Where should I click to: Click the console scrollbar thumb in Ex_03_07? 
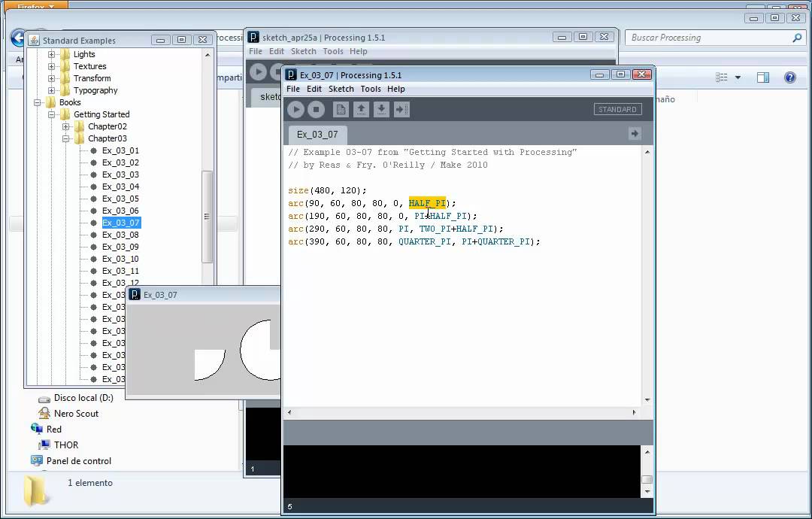click(x=647, y=479)
